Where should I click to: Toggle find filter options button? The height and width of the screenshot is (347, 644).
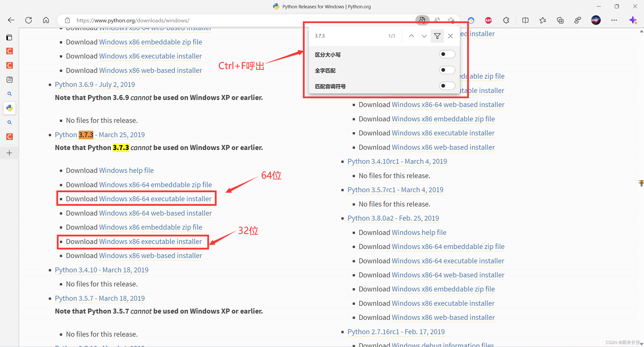point(437,36)
